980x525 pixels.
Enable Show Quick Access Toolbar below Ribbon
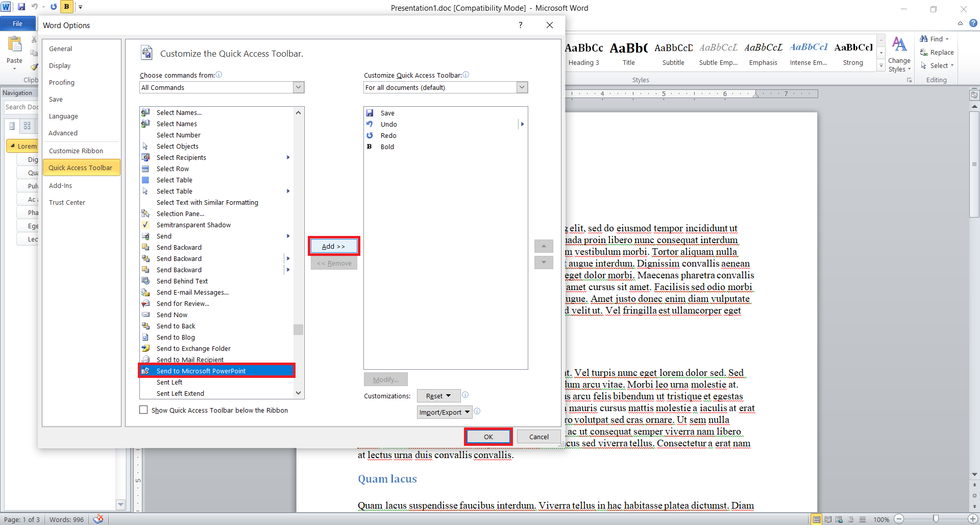144,410
